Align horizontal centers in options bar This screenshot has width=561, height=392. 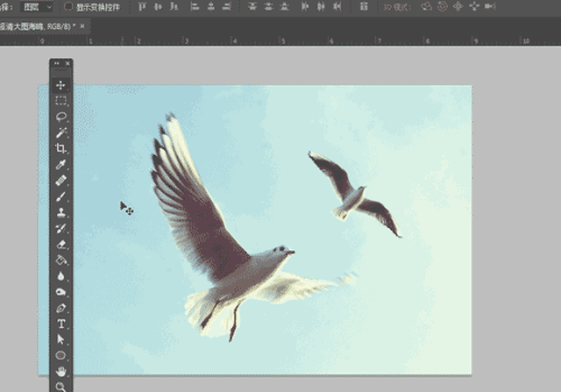click(x=210, y=6)
